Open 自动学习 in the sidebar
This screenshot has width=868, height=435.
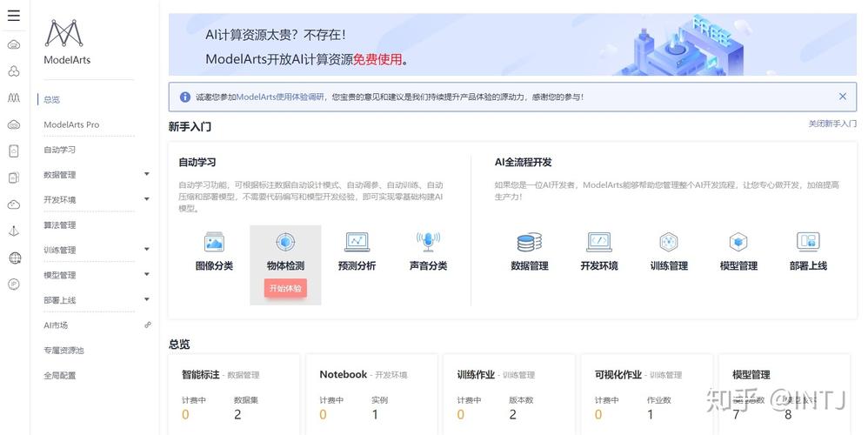[x=60, y=150]
